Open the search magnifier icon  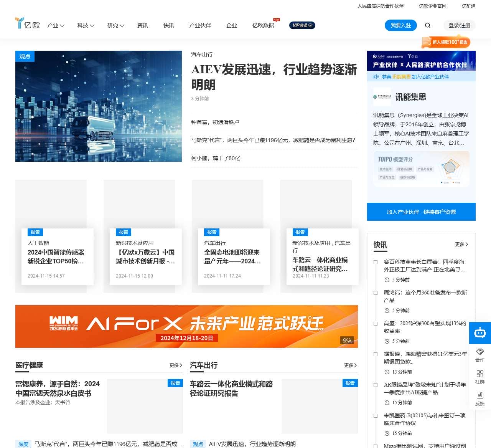coord(428,25)
